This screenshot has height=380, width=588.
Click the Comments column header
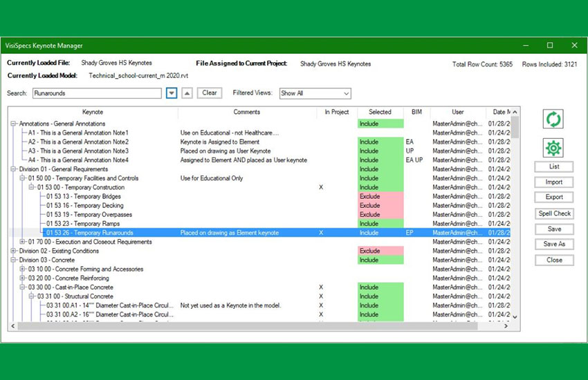(247, 112)
